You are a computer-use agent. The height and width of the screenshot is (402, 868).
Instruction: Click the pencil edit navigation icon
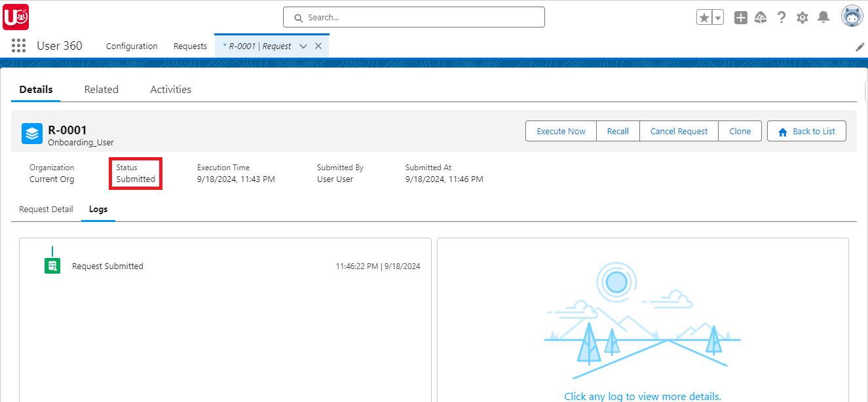click(860, 47)
